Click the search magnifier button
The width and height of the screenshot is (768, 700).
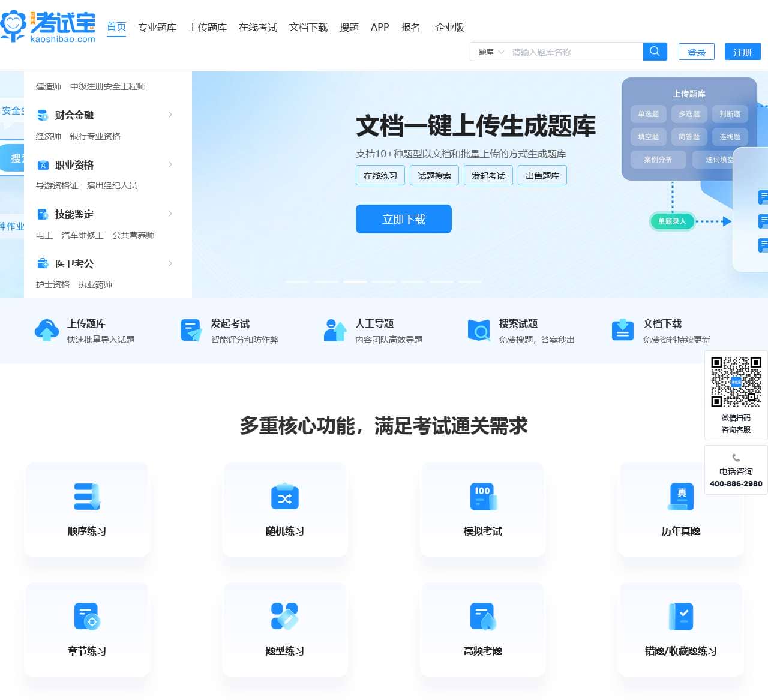(655, 52)
